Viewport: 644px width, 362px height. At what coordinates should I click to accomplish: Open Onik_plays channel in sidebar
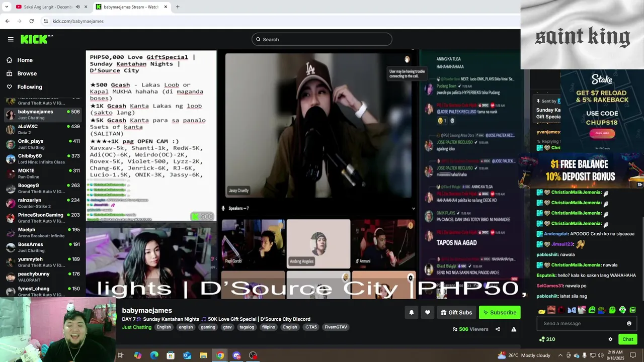[x=43, y=144]
